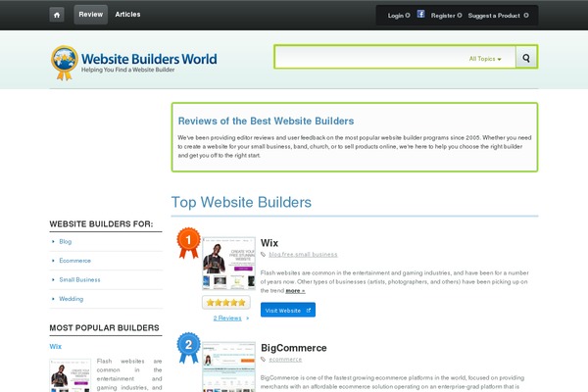This screenshot has width=588, height=392.
Task: Click the Website Builders World title text
Action: [x=149, y=59]
